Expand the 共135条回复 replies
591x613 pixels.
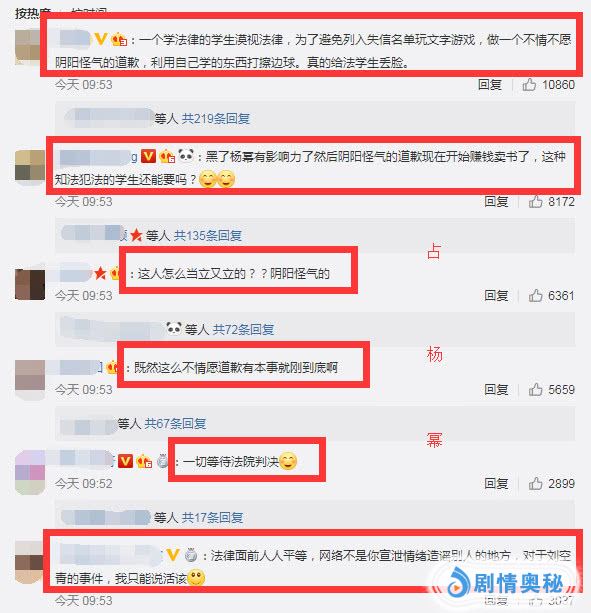pyautogui.click(x=208, y=235)
